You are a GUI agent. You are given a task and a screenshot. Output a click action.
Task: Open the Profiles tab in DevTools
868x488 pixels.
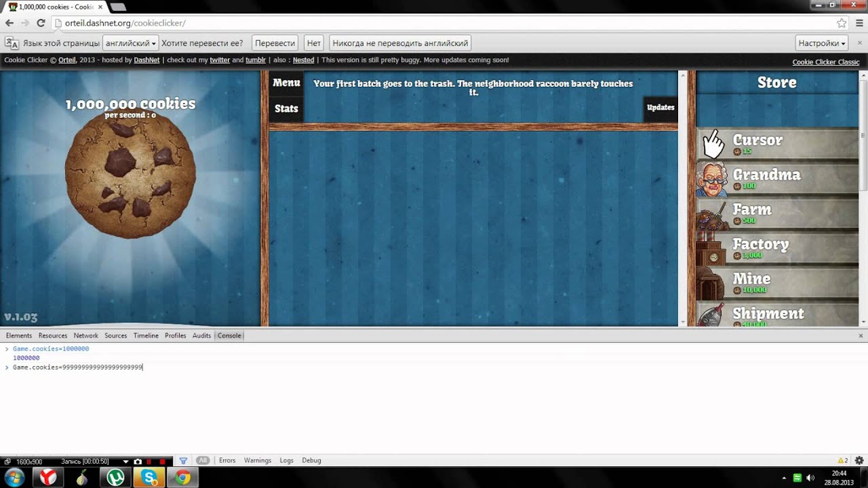(x=176, y=335)
